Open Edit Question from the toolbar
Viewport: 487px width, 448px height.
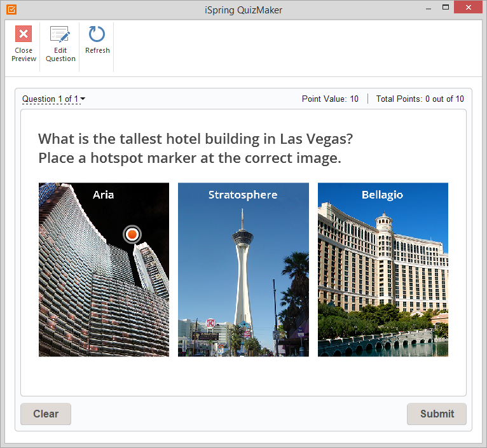(60, 44)
